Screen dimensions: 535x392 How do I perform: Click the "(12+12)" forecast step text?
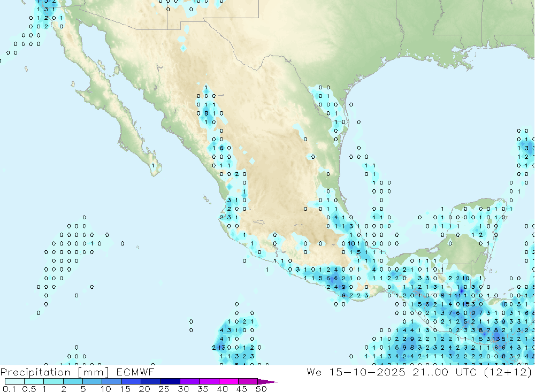click(508, 372)
